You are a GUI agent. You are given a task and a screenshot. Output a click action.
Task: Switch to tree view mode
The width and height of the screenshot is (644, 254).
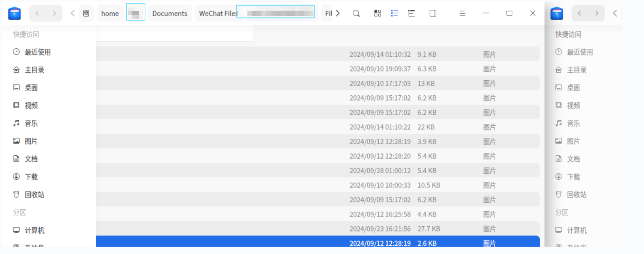(x=411, y=14)
